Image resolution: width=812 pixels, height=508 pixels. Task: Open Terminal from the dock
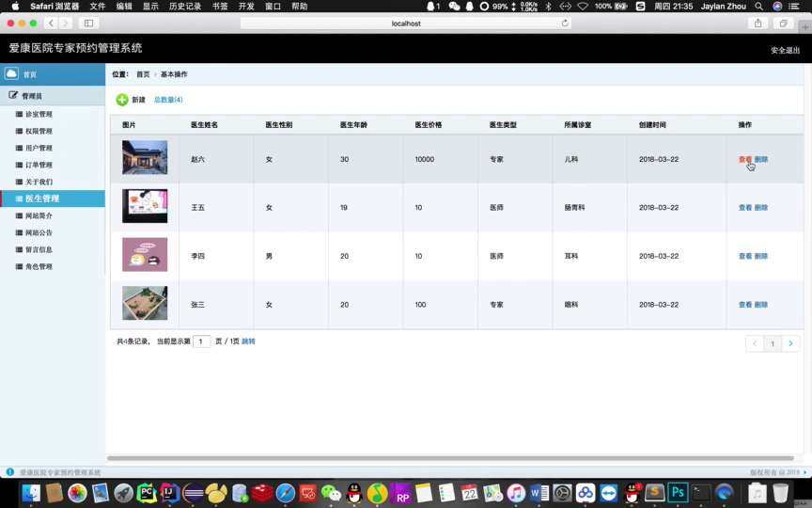click(x=701, y=493)
